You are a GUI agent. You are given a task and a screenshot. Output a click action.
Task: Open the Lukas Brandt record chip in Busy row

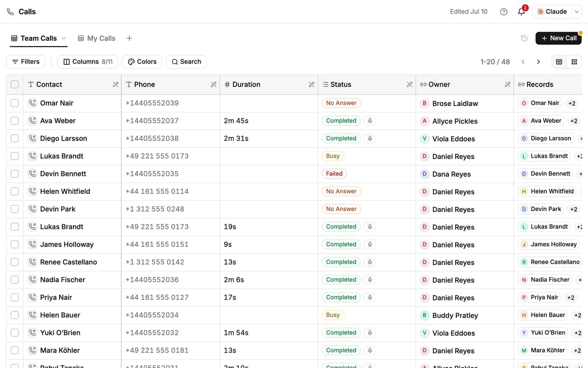pyautogui.click(x=544, y=156)
